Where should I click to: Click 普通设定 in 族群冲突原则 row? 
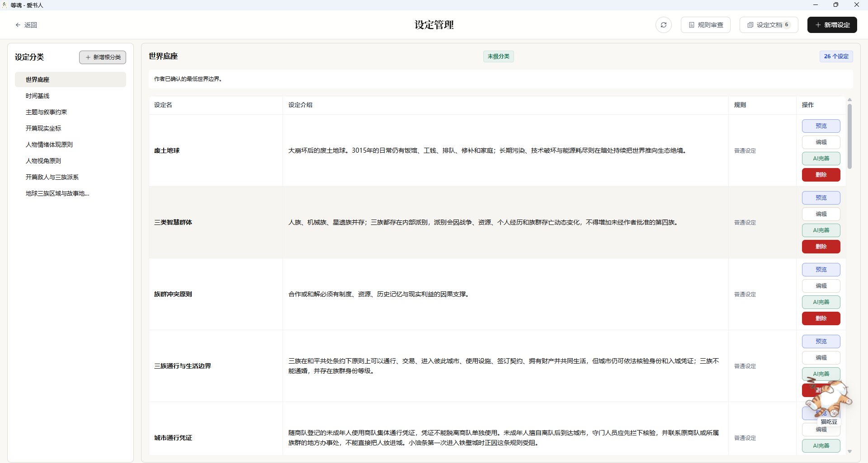pos(745,295)
